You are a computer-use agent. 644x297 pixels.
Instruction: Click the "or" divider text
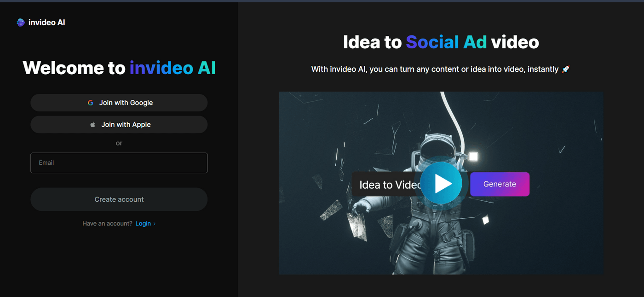coord(119,143)
